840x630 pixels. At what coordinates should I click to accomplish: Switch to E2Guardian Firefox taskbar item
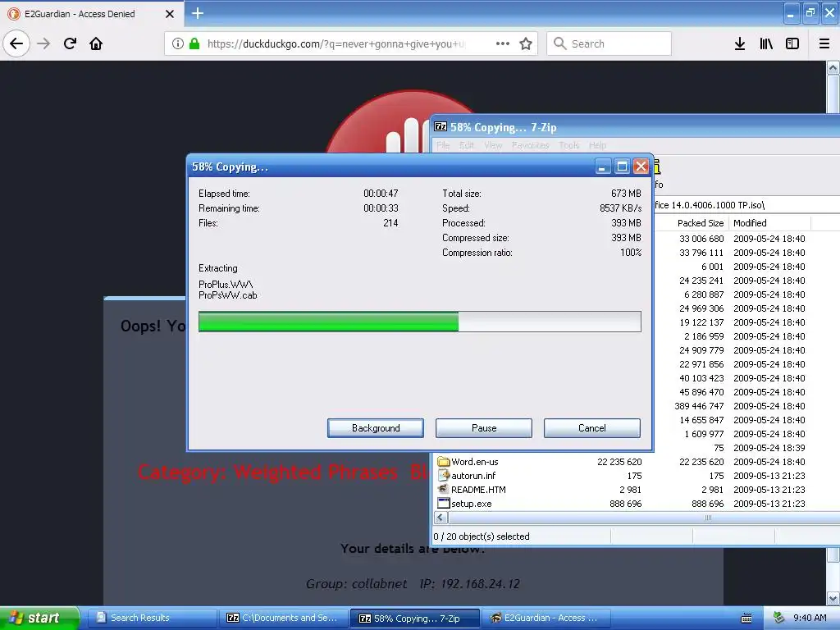click(547, 618)
